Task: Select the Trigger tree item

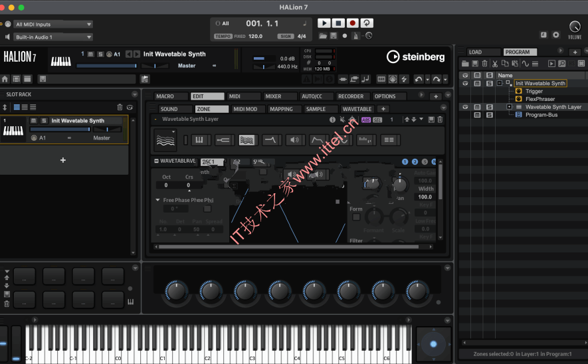Action: pos(534,91)
